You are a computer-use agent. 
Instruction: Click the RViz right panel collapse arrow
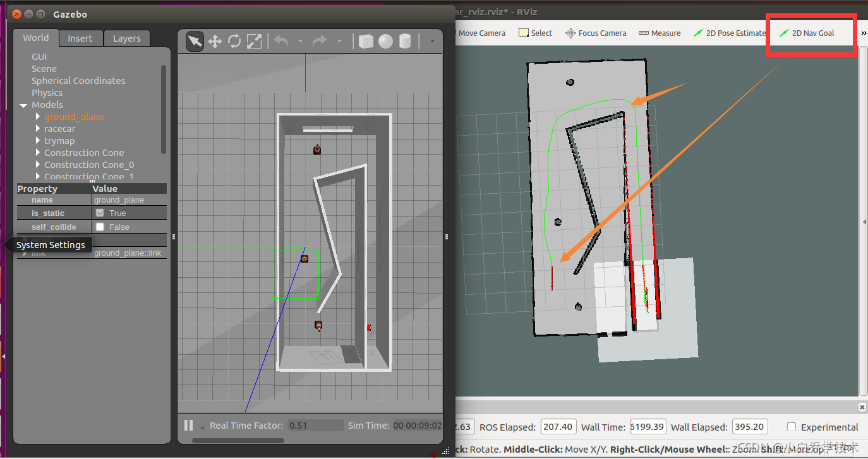[864, 222]
